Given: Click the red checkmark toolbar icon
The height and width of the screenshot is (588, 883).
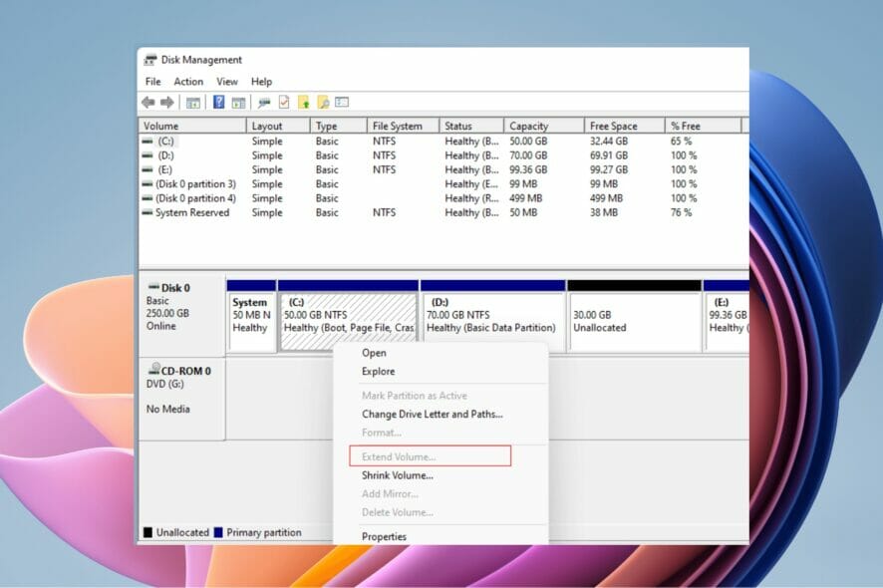Looking at the screenshot, I should point(284,103).
